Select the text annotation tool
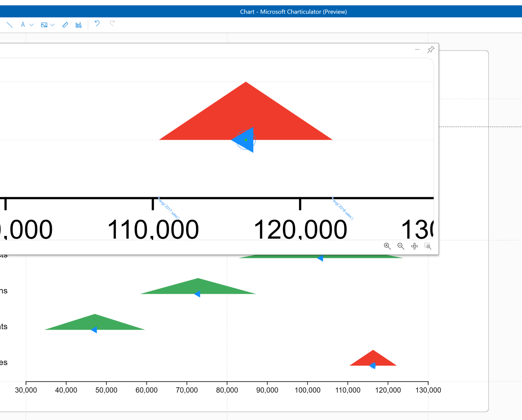This screenshot has width=522, height=420. [23, 24]
